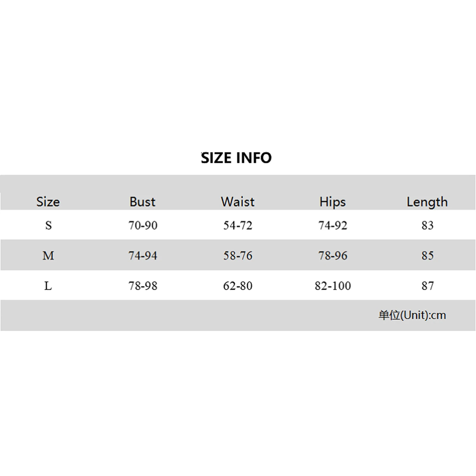Click bust value 78-98

click(143, 286)
